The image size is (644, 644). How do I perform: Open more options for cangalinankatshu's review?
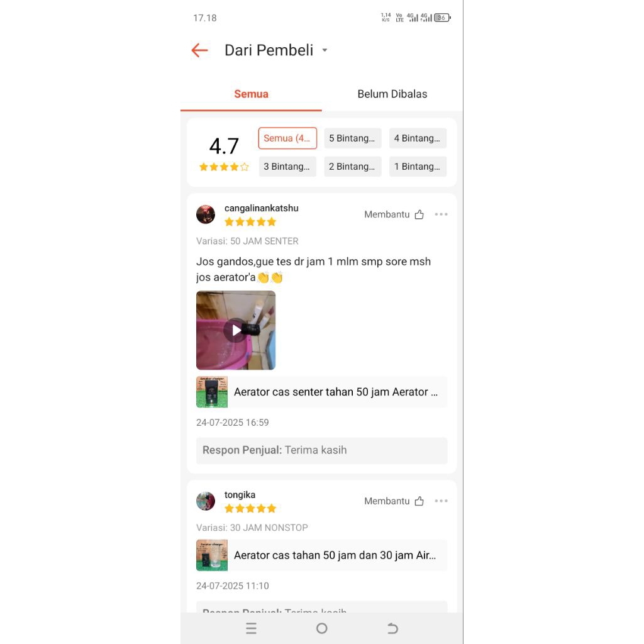441,214
